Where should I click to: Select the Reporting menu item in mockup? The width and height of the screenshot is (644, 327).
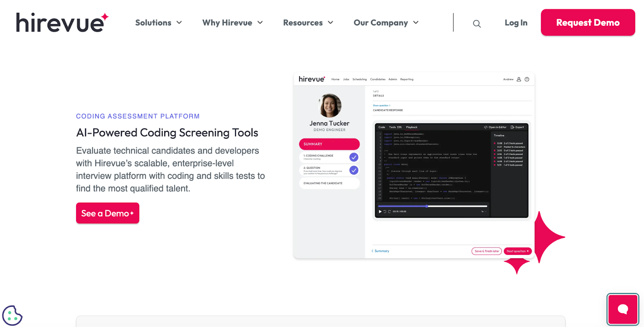coord(407,79)
